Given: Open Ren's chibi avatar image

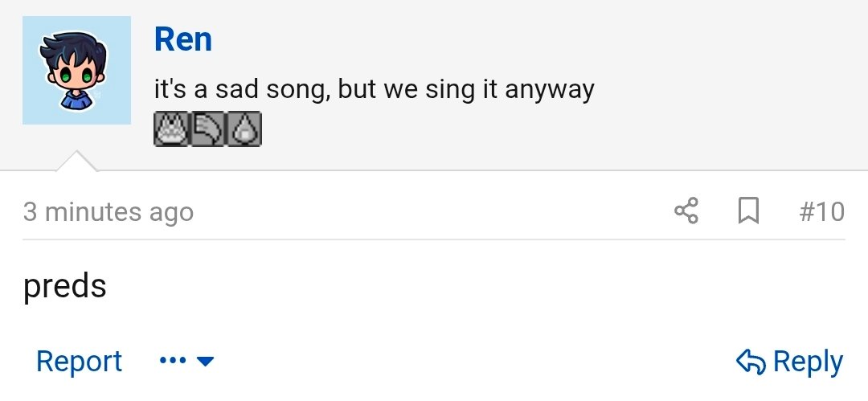Looking at the screenshot, I should [x=76, y=71].
